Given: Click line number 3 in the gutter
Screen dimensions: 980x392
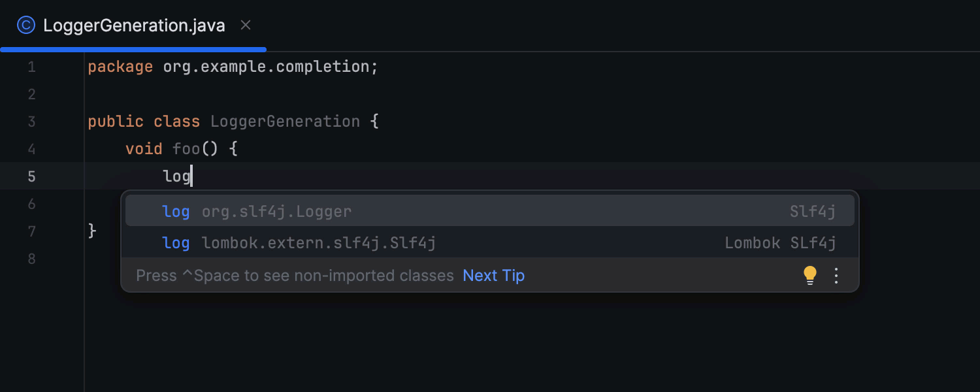Looking at the screenshot, I should 31,122.
